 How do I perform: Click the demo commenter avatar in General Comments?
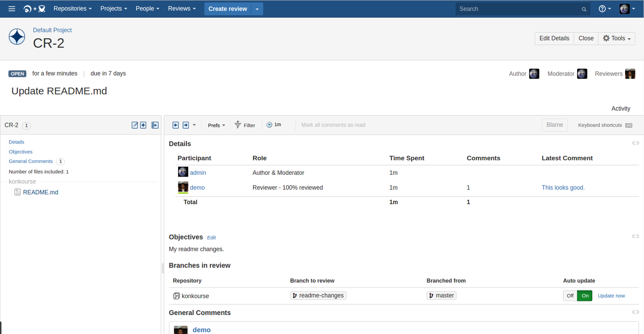[180, 330]
